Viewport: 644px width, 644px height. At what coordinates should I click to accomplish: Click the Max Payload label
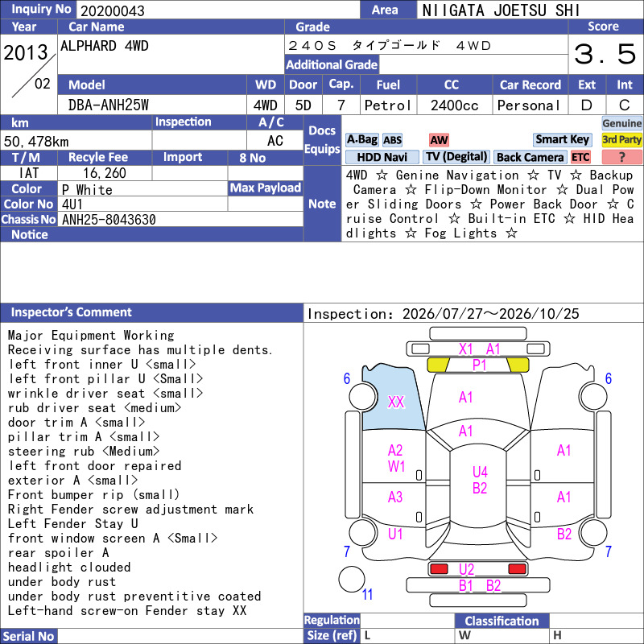[266, 188]
